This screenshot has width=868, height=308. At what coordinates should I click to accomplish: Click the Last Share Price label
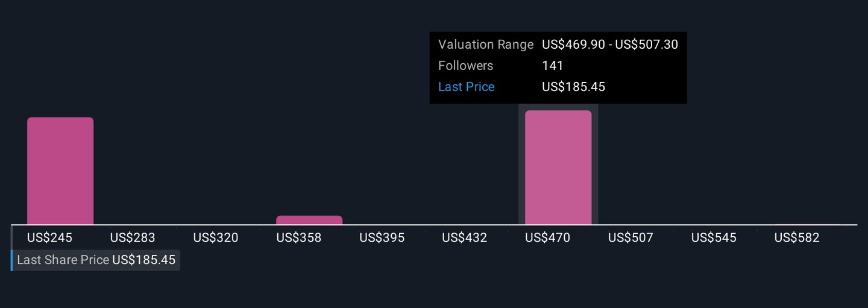click(63, 260)
